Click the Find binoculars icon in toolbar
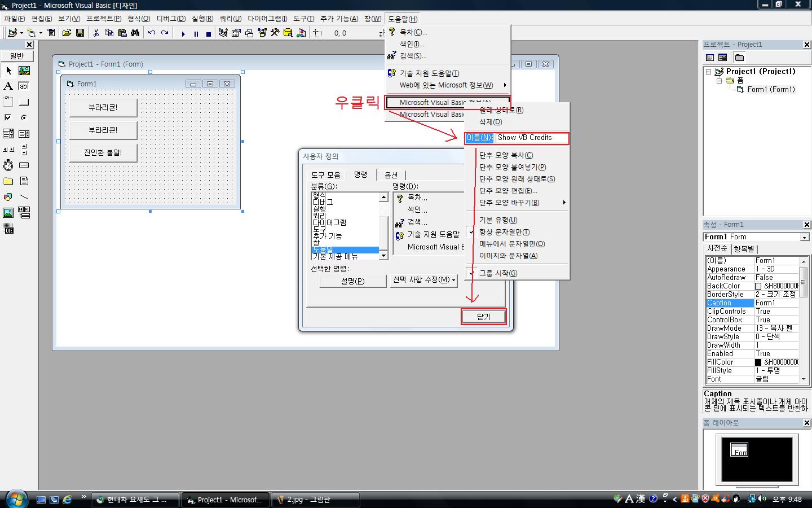Screen dimensions: 812x508 pos(135,33)
